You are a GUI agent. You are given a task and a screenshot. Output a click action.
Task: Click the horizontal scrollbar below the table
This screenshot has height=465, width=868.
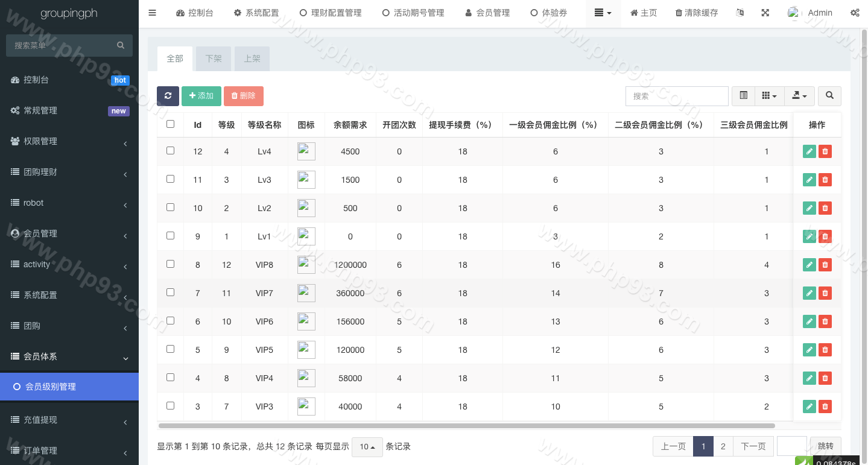[466, 426]
